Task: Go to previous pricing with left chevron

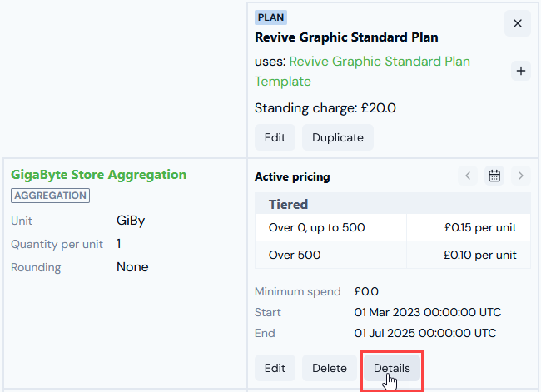Action: [468, 176]
